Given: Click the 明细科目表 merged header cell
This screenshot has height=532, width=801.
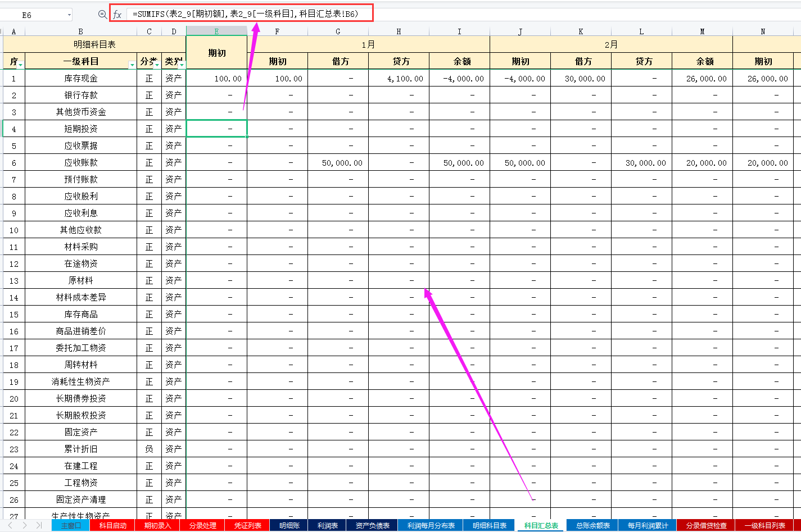Looking at the screenshot, I should [94, 44].
